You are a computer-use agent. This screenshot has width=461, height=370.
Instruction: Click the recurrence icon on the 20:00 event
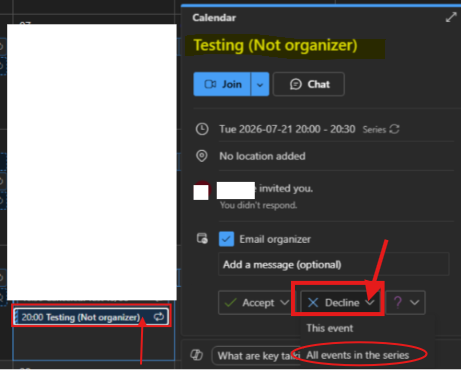159,317
